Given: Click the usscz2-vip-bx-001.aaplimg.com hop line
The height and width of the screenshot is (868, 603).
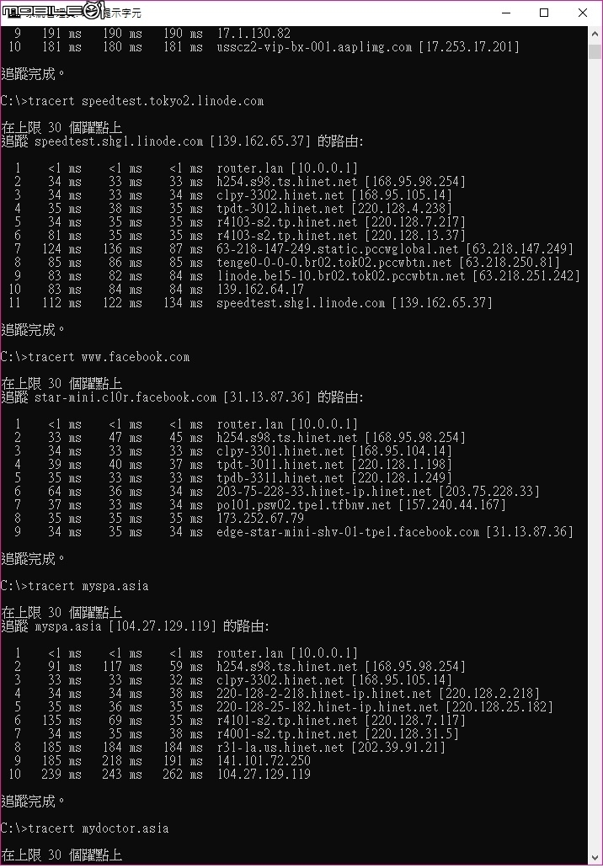Looking at the screenshot, I should tap(264, 47).
